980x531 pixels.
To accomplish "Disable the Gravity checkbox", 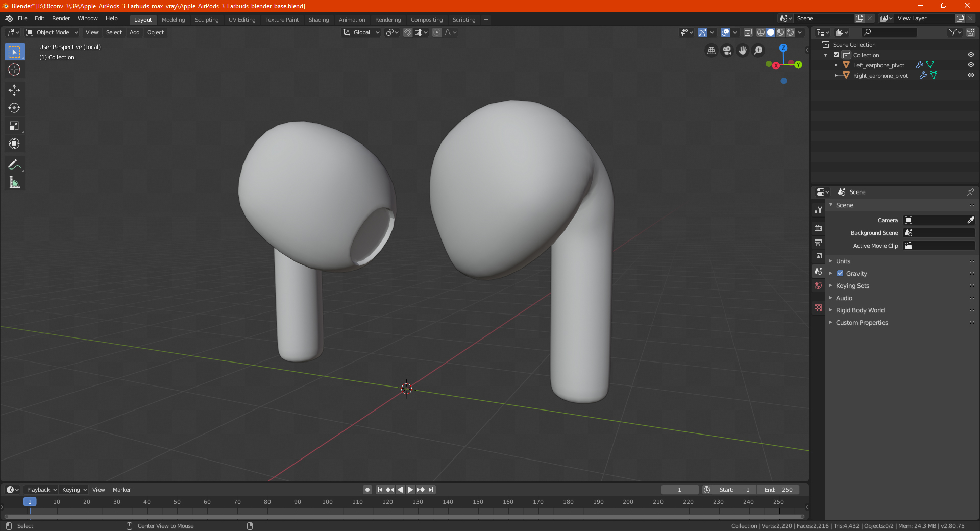I will coord(840,274).
